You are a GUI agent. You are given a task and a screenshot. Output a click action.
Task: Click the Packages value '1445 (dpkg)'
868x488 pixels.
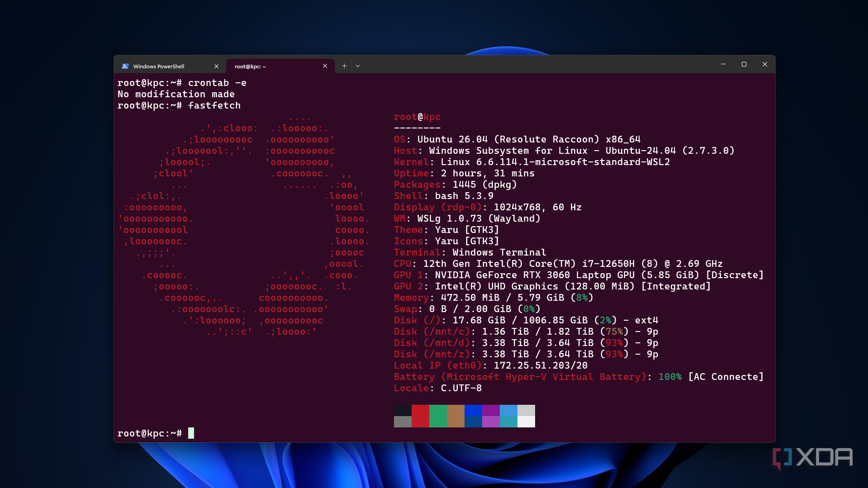pyautogui.click(x=485, y=185)
